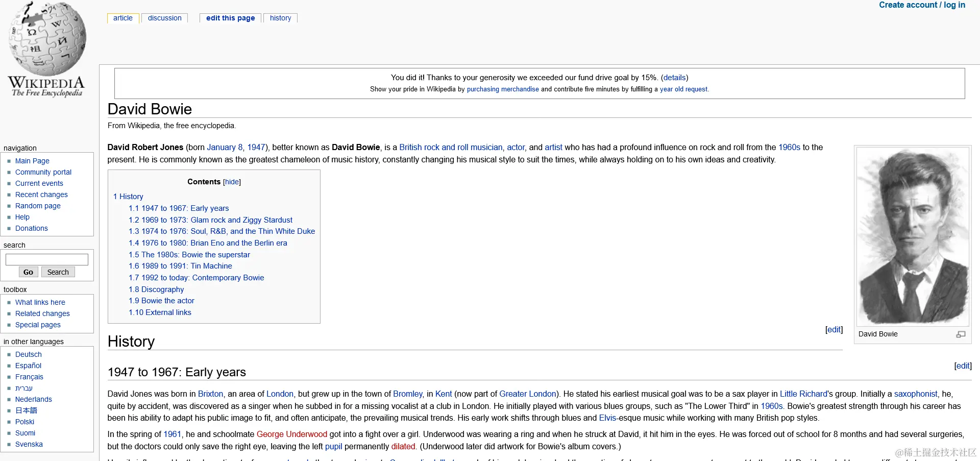
Task: Open the year old request link
Action: coord(683,89)
